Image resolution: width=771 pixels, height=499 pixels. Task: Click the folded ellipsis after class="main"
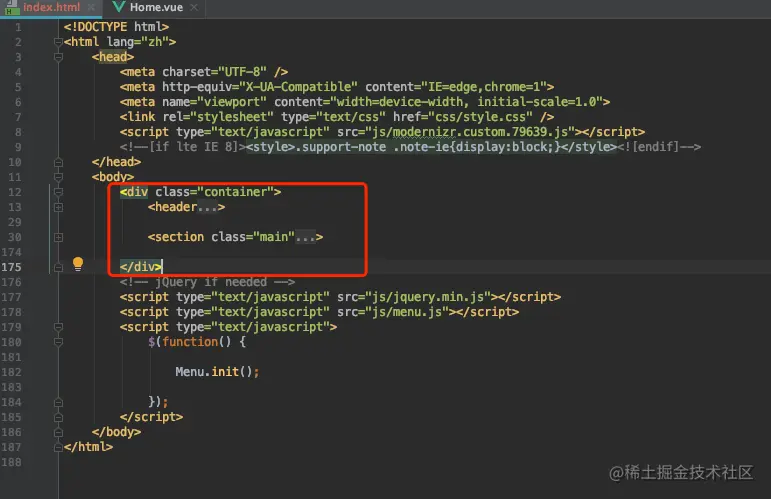pos(305,237)
